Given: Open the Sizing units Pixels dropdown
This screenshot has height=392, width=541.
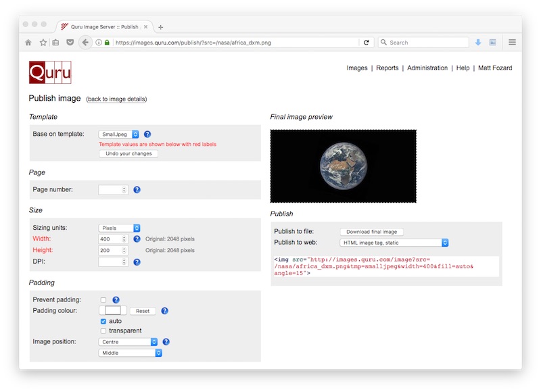Looking at the screenshot, I should coord(120,228).
